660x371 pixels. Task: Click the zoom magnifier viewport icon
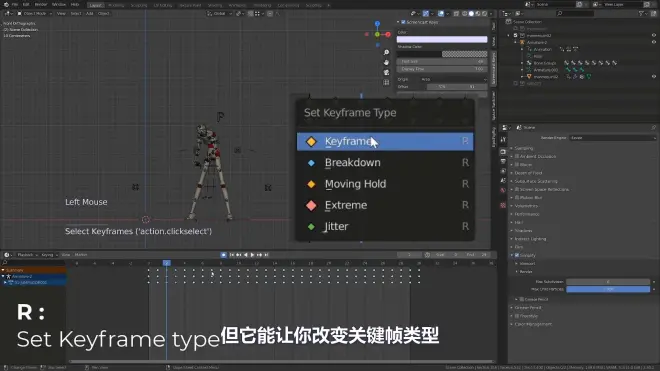(386, 52)
